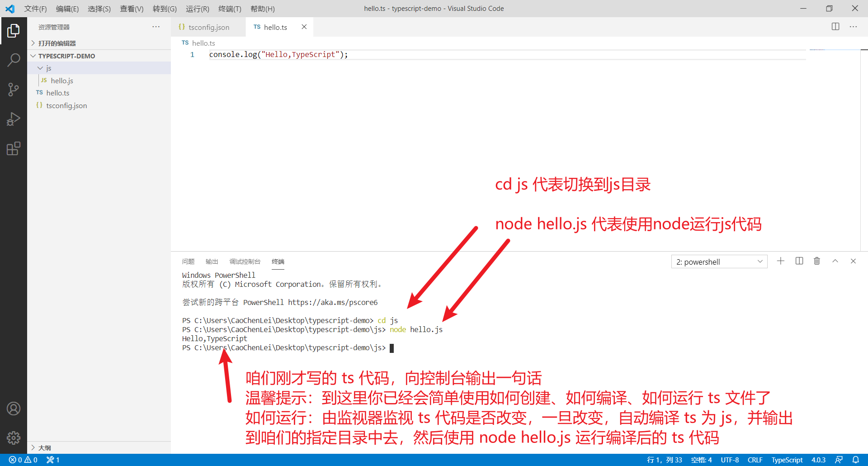Screen dimensions: 868x466
Task: Click TypeScript version 4.0.3
Action: point(818,460)
